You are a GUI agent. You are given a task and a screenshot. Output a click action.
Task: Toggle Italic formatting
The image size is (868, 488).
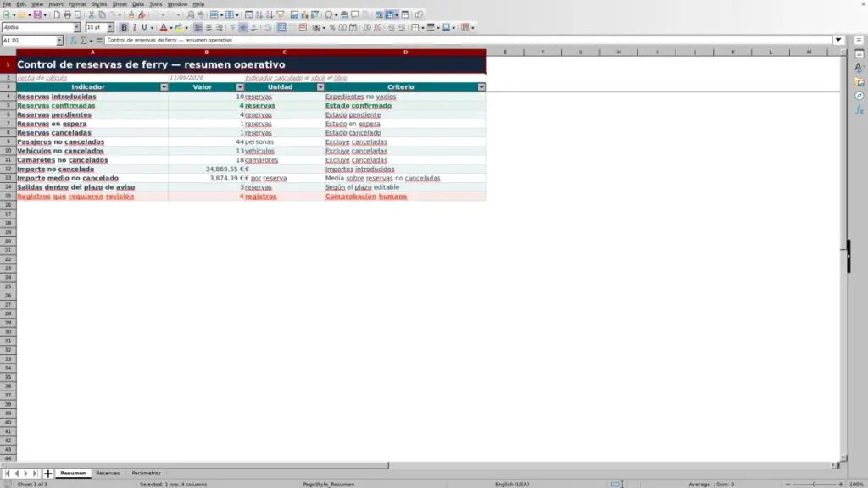point(134,28)
